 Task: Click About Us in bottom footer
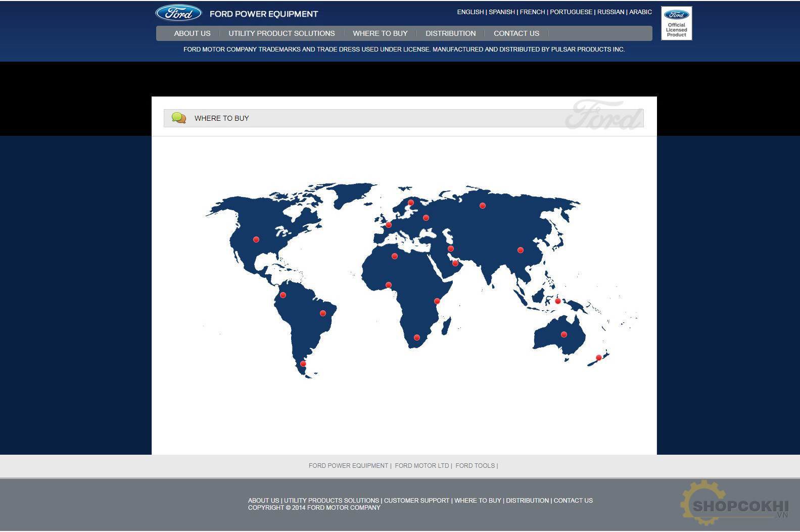point(263,501)
